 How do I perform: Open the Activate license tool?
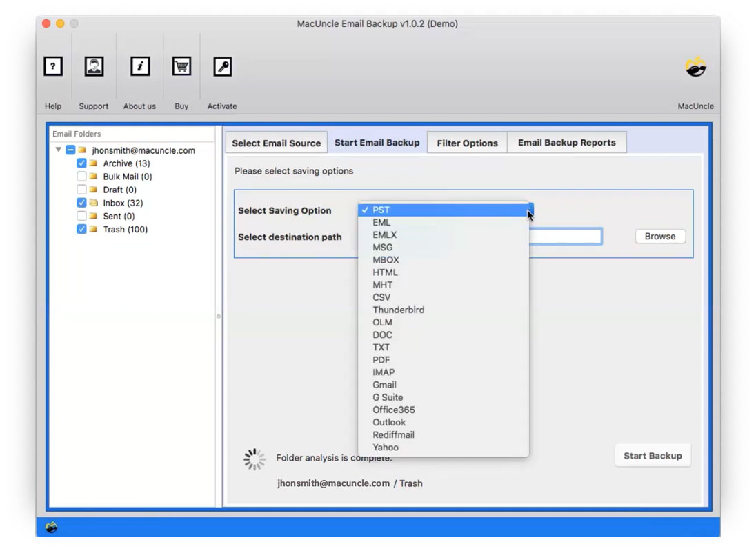click(x=222, y=66)
